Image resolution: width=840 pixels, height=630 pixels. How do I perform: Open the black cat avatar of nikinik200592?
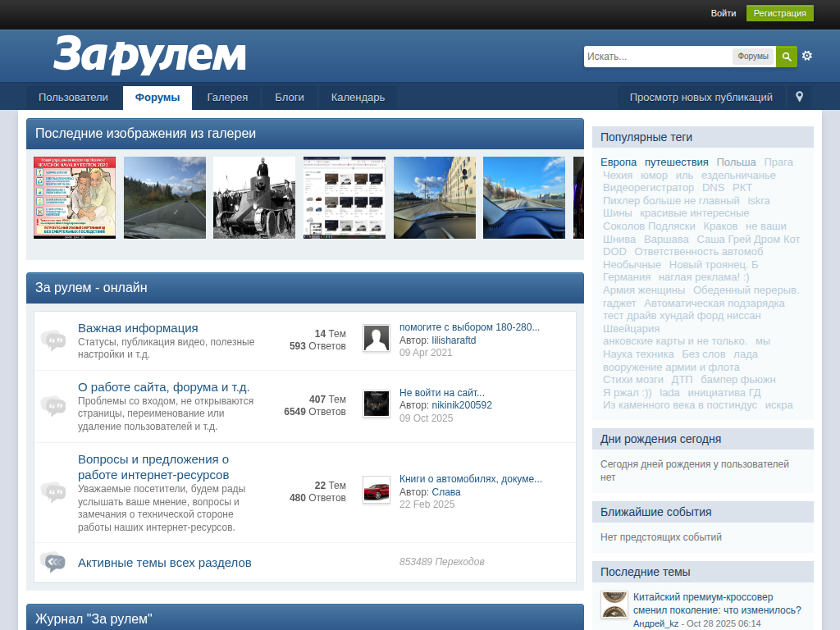point(377,404)
